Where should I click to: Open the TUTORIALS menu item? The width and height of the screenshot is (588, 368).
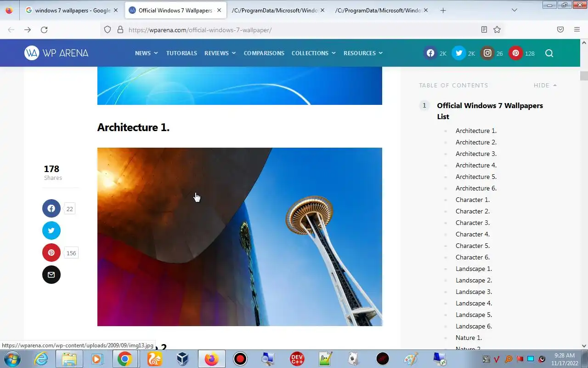point(181,53)
